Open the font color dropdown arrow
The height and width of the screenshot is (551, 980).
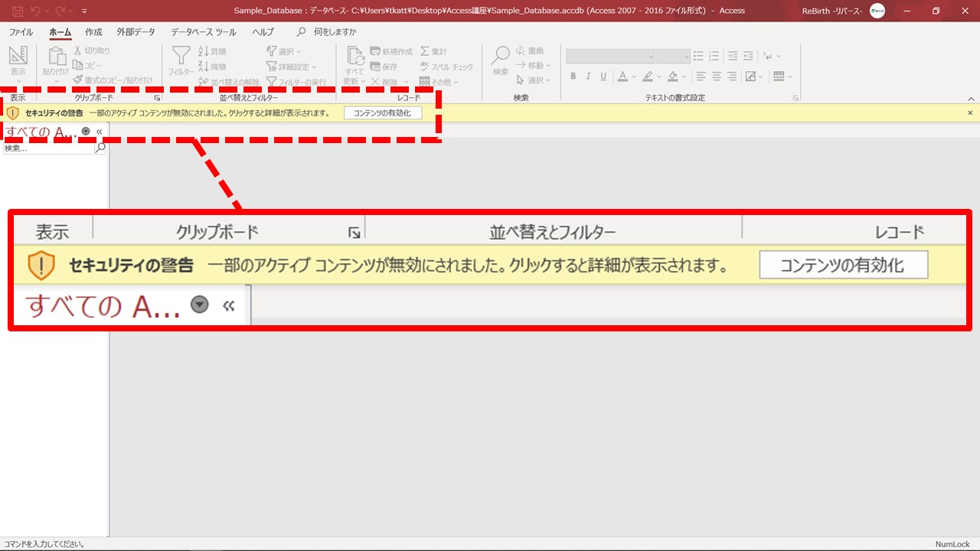(x=634, y=77)
